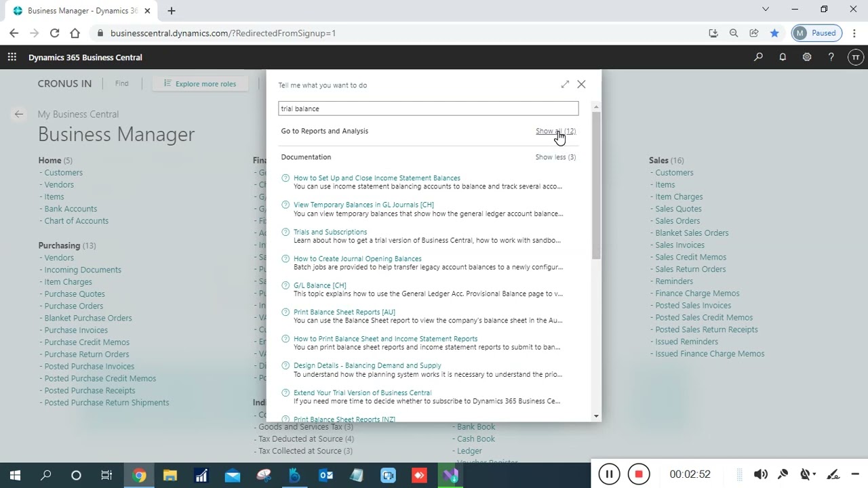Open Incoming Documents under Purchasing

pos(83,270)
